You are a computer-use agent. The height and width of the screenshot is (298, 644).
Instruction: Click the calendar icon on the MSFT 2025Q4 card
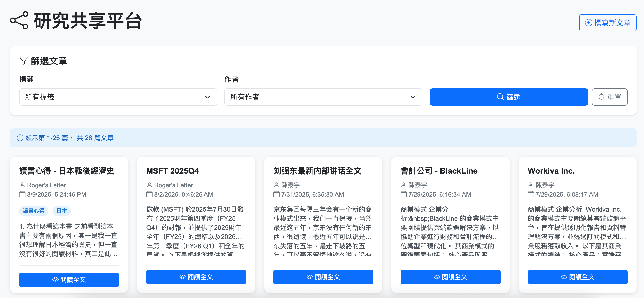pyautogui.click(x=149, y=194)
